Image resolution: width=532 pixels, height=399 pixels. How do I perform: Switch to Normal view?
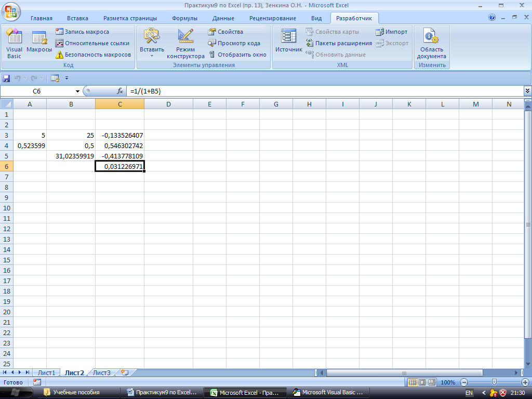(x=413, y=382)
